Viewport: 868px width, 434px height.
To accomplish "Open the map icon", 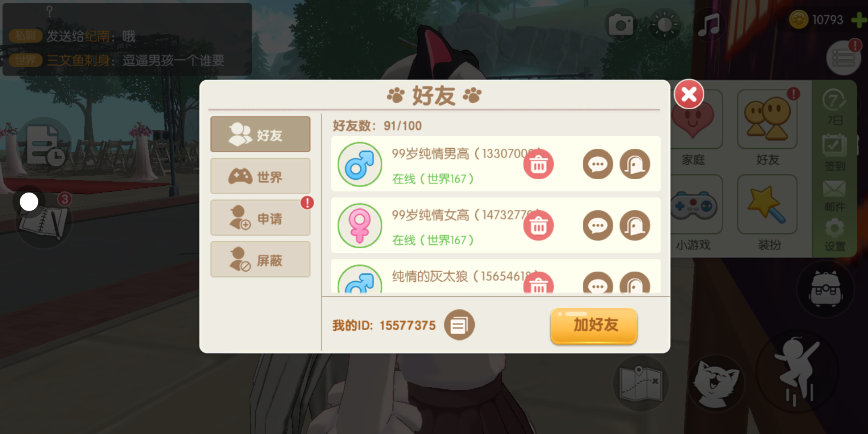I will pos(641,383).
